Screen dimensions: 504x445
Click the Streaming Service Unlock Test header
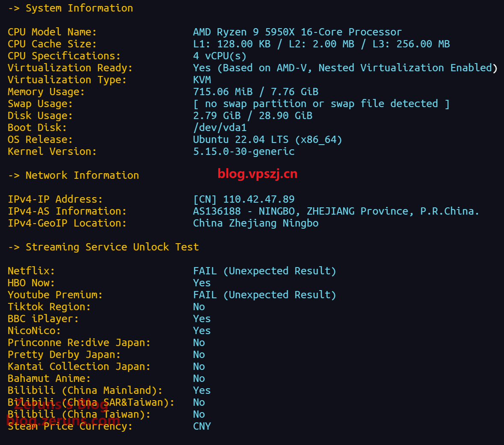tap(112, 247)
